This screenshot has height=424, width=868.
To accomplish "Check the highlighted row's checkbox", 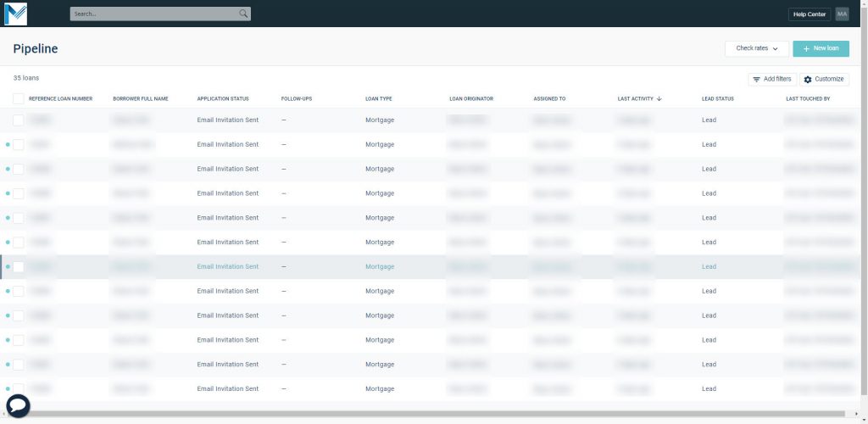I will (19, 267).
